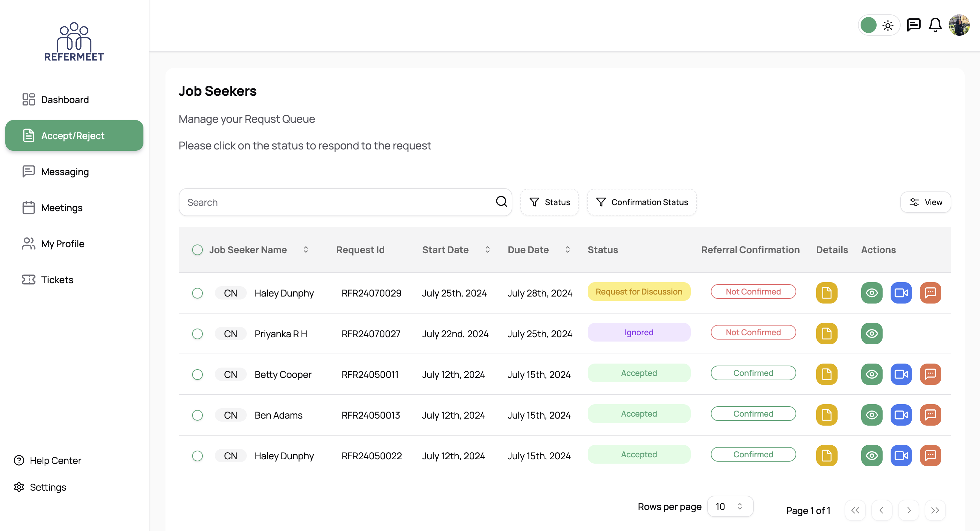View request RFR24050022 with eye icon
The image size is (980, 531).
(x=872, y=456)
